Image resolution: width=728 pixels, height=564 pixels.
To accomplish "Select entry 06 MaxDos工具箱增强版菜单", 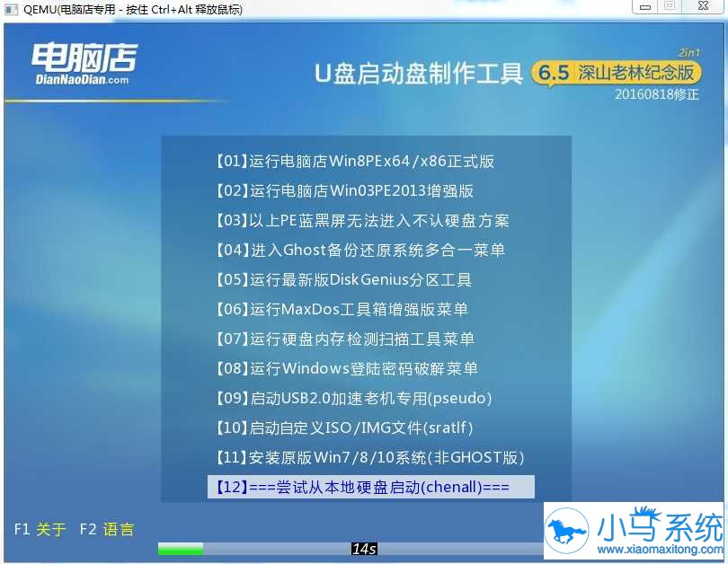I will [342, 309].
